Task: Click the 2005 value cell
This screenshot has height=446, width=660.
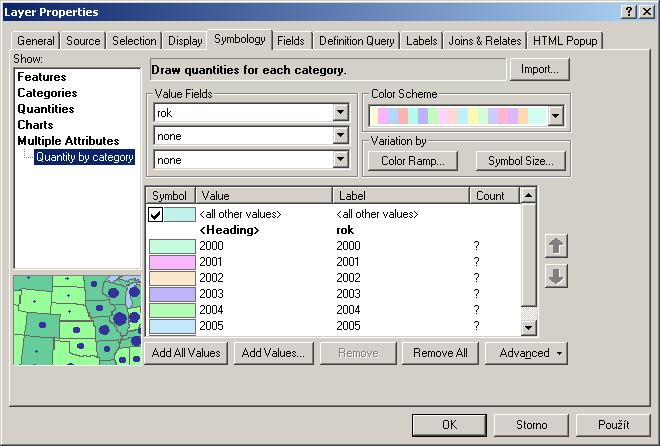Action: [x=211, y=326]
